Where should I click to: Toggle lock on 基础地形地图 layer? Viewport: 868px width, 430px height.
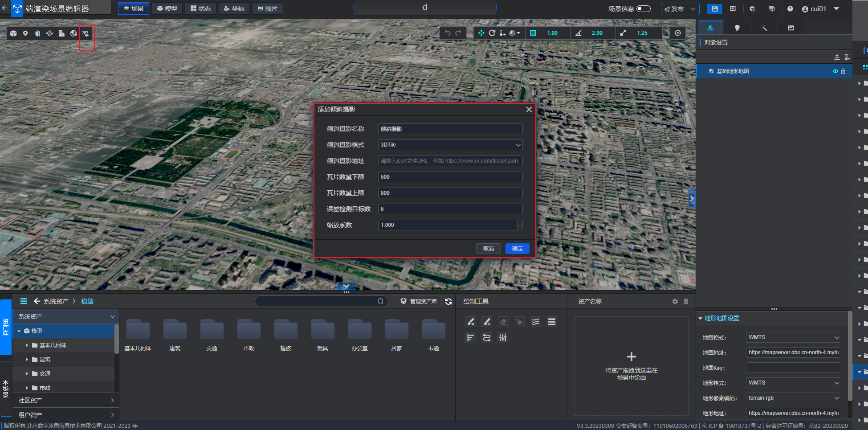[x=843, y=71]
